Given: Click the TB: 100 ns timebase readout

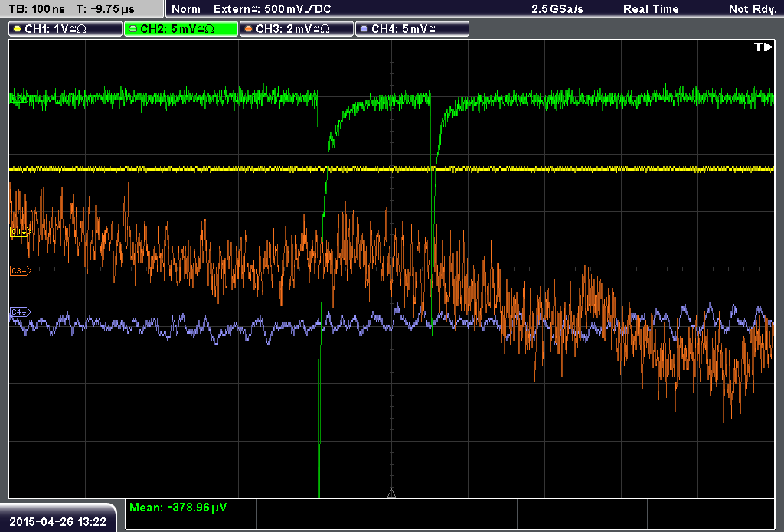Looking at the screenshot, I should coord(37,9).
